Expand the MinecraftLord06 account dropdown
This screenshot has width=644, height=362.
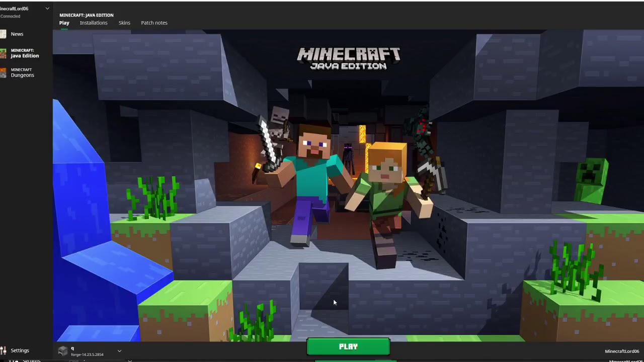[47, 9]
